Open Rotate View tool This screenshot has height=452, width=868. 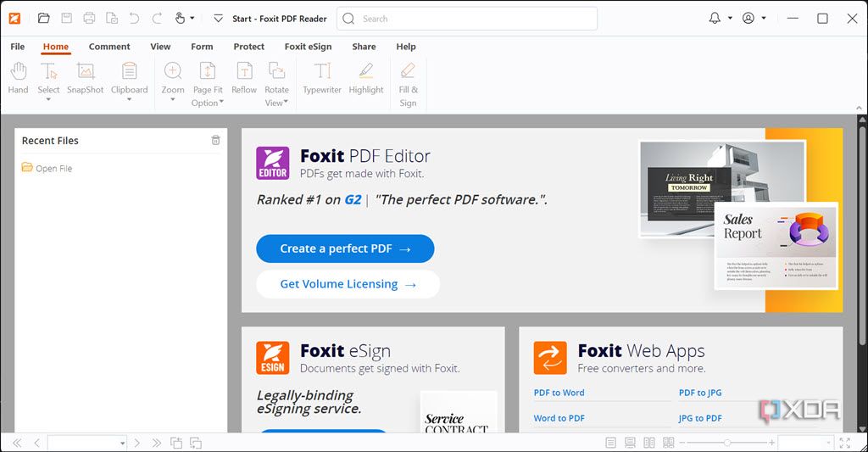(x=277, y=84)
